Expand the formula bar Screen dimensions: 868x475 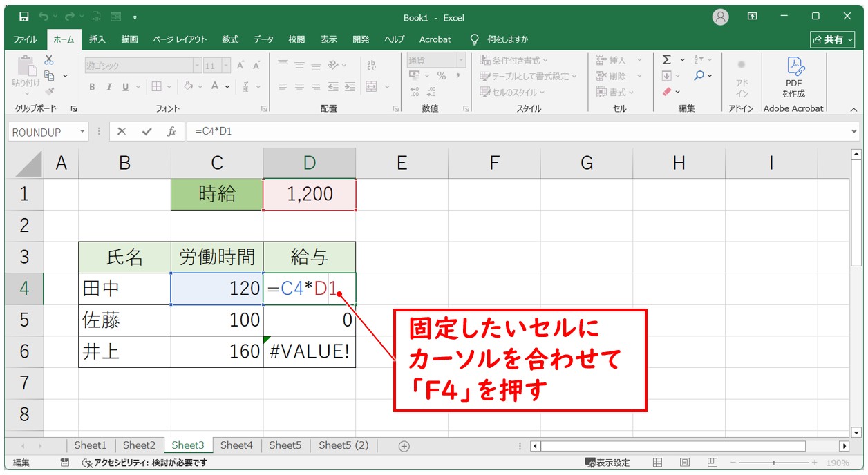point(854,131)
